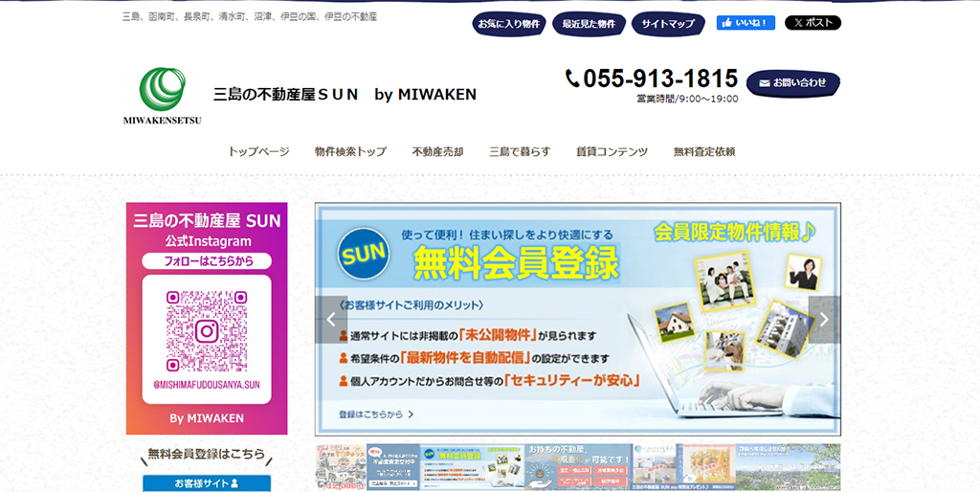Click the phone icon beside 055-913-1815

click(572, 78)
